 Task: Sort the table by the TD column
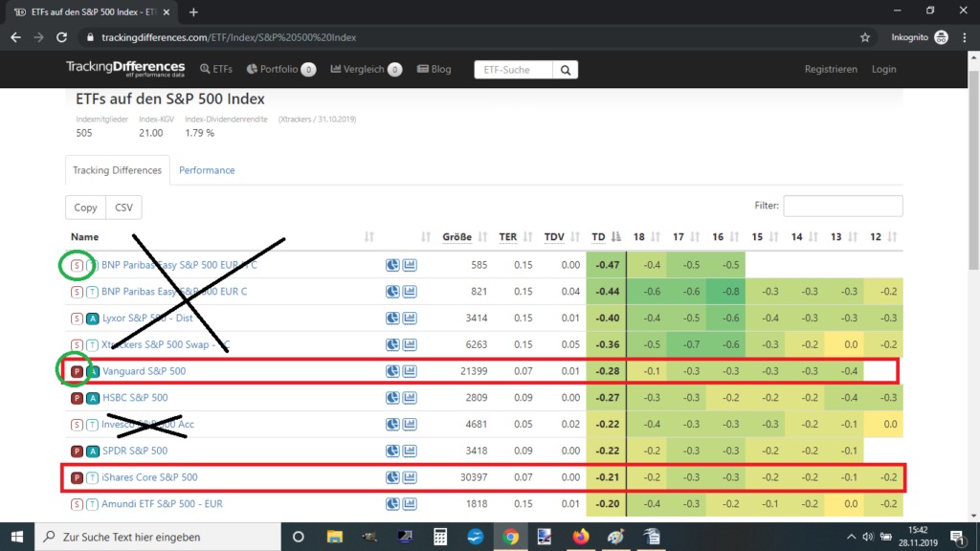(606, 237)
